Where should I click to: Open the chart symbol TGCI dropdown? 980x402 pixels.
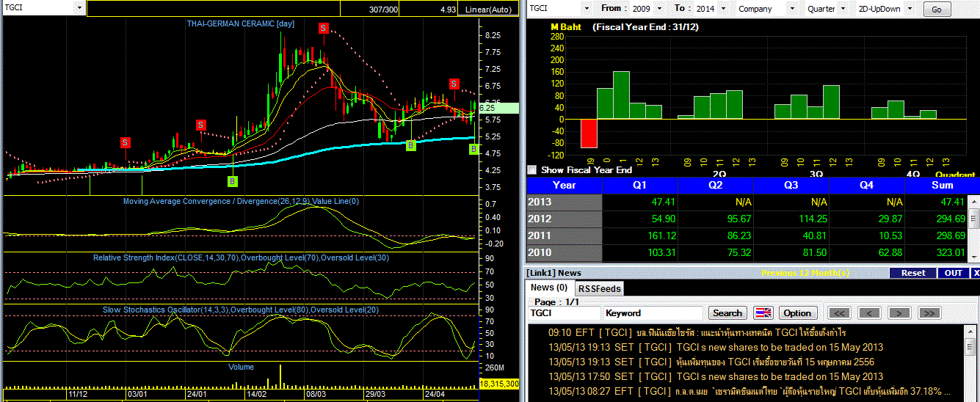[x=80, y=7]
